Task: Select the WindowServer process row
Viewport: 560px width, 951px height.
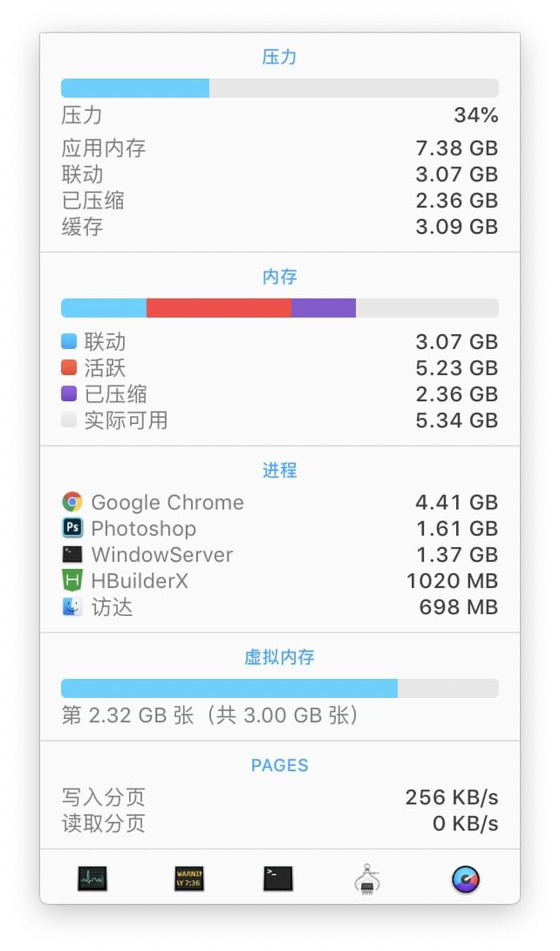Action: pyautogui.click(x=280, y=554)
